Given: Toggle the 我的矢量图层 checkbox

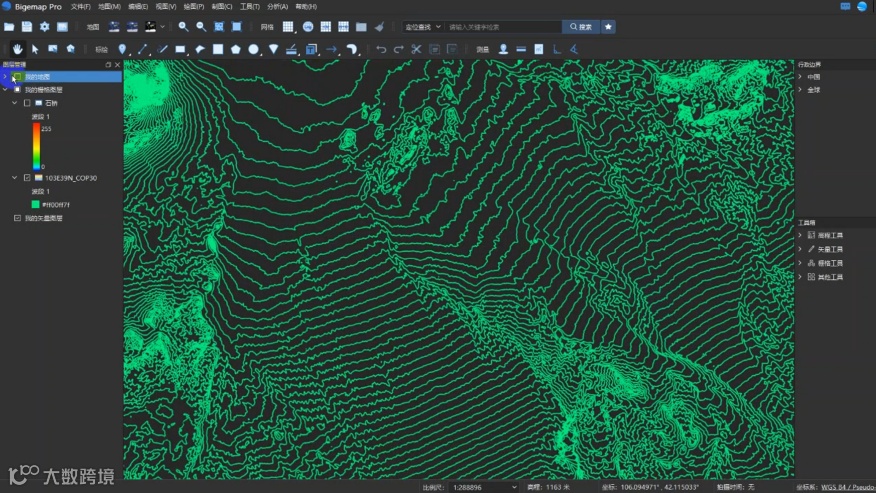Looking at the screenshot, I should click(x=16, y=217).
